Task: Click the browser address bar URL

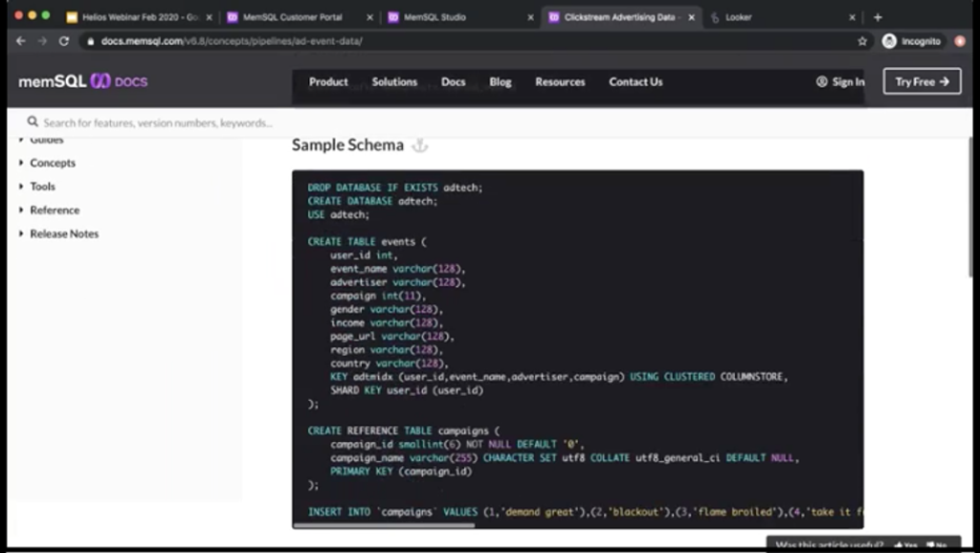Action: coord(232,41)
